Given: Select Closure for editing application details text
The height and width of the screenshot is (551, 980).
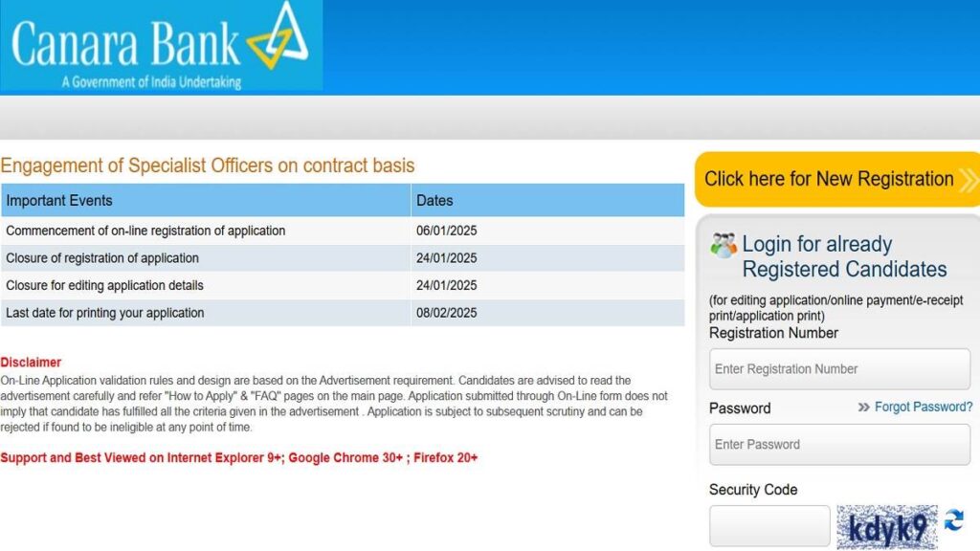Looking at the screenshot, I should coord(105,285).
